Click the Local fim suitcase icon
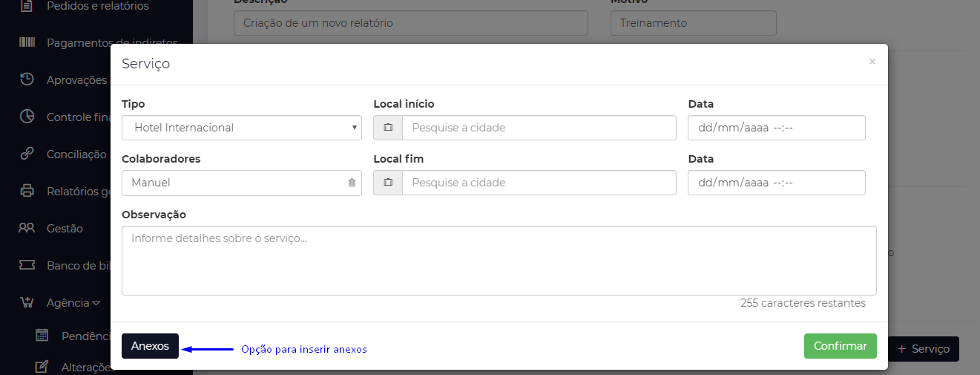Viewport: 980px width, 375px height. coord(388,183)
